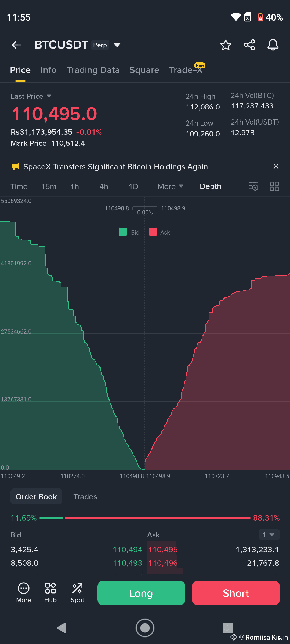This screenshot has width=290, height=644.
Task: Tap the red Ask legend swatch
Action: (x=153, y=232)
